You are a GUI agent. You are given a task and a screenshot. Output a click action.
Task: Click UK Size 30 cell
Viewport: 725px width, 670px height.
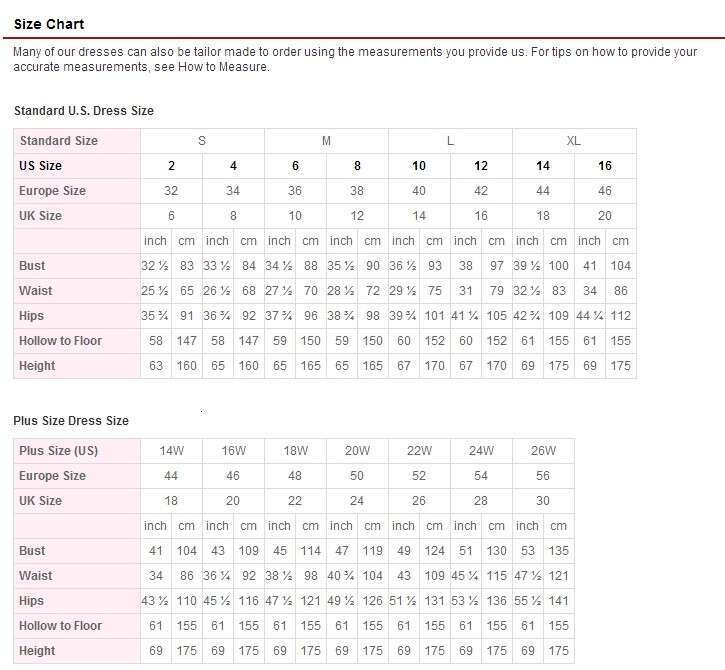click(543, 501)
